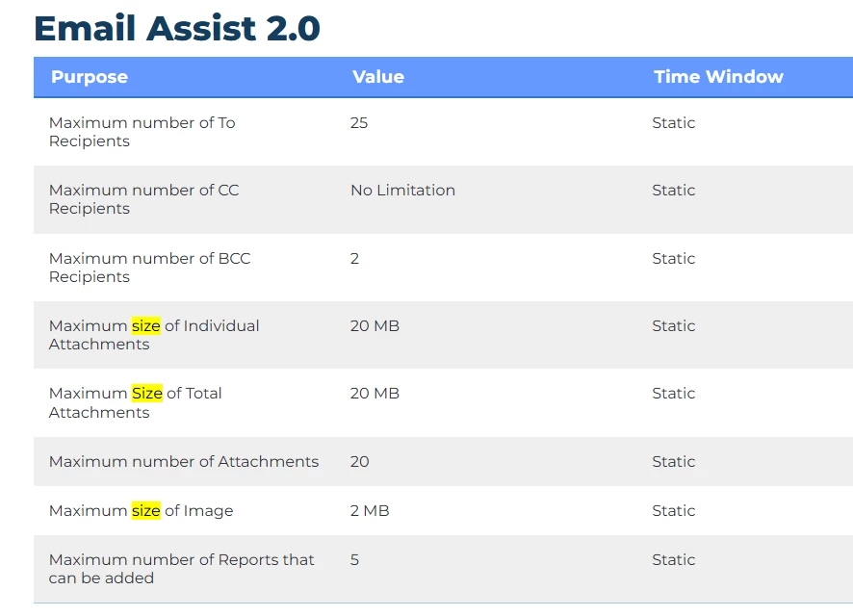Select the Value column header
The image size is (853, 616).
(x=378, y=77)
